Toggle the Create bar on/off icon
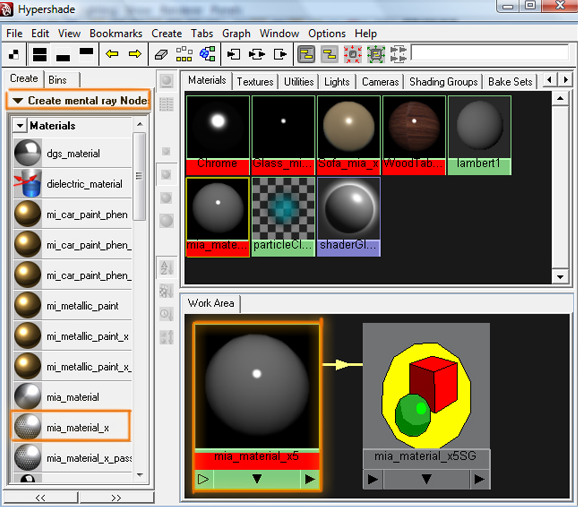 click(x=14, y=55)
